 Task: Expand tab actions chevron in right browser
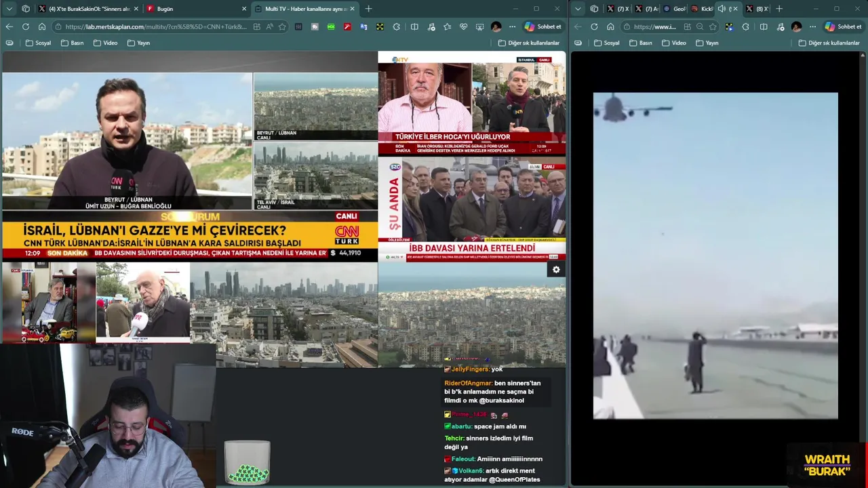pos(578,9)
